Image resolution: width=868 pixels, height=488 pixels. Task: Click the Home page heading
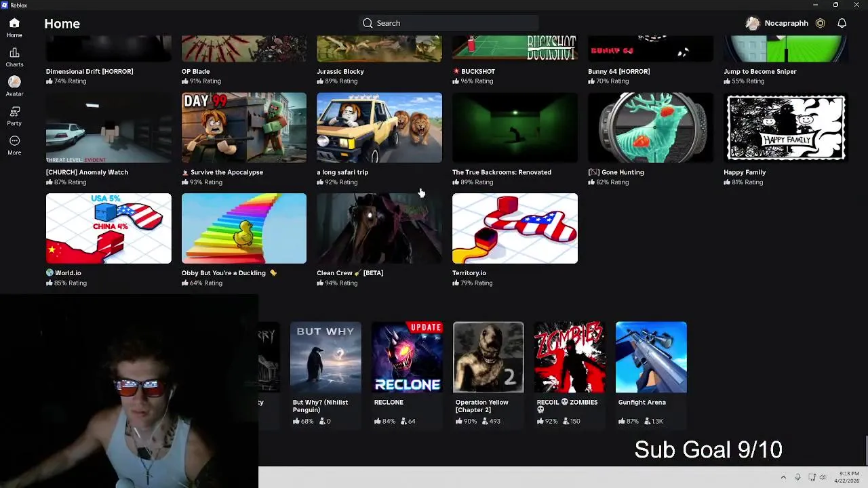click(62, 24)
